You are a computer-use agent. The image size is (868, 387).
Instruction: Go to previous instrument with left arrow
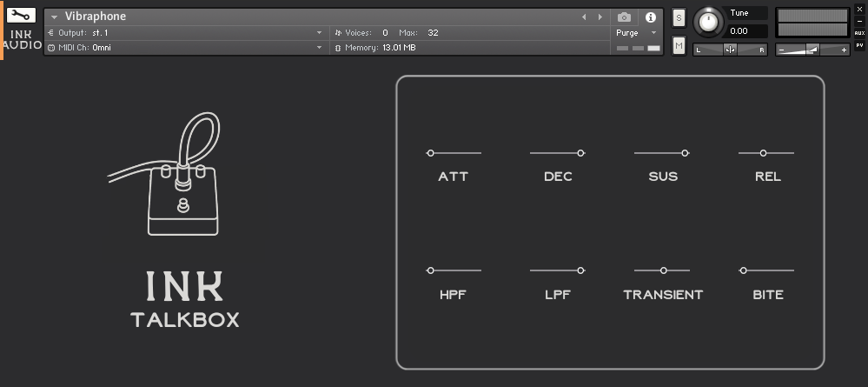584,17
